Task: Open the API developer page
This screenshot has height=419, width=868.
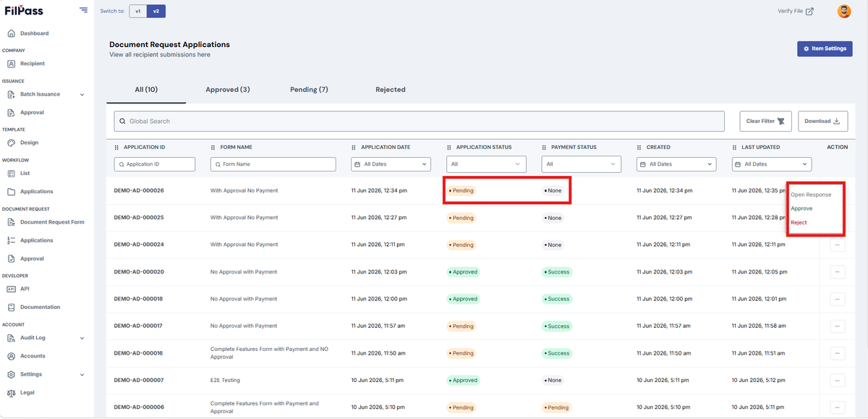Action: coord(25,289)
